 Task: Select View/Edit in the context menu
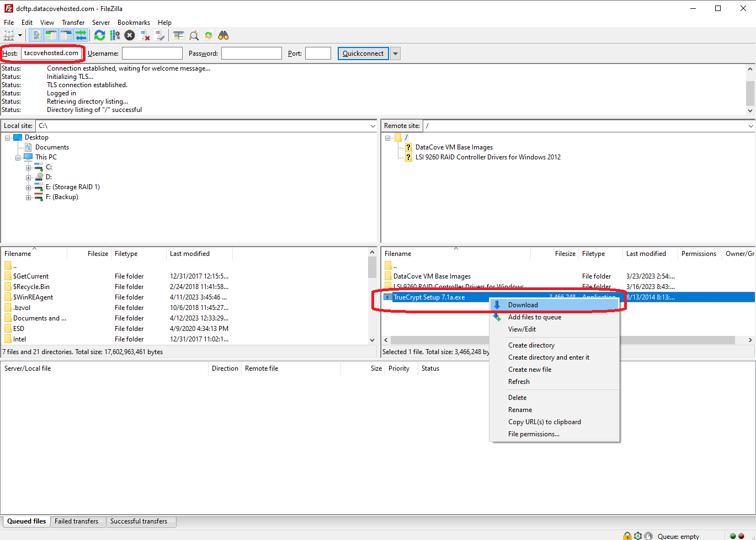coord(555,329)
